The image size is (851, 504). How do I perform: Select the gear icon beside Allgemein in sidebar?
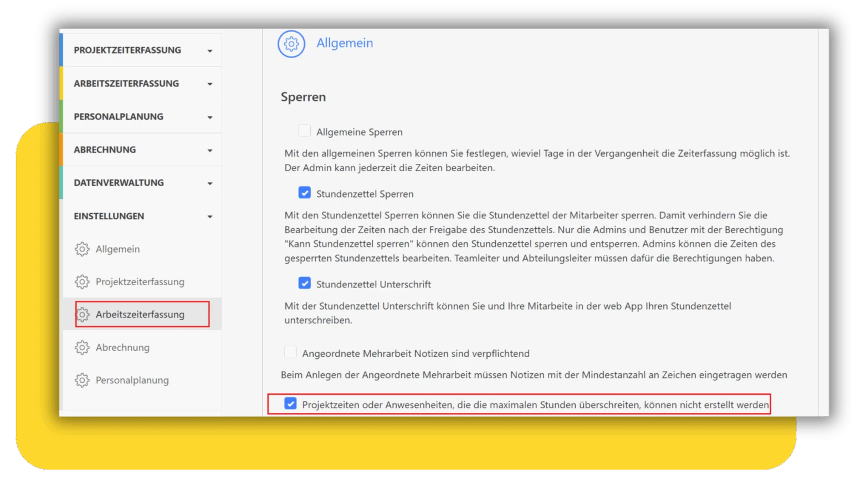pyautogui.click(x=82, y=249)
